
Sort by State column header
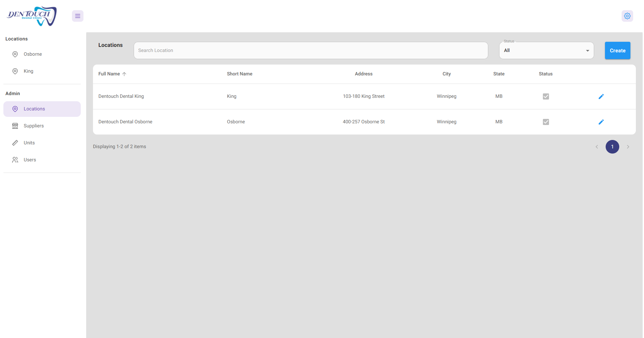point(499,74)
